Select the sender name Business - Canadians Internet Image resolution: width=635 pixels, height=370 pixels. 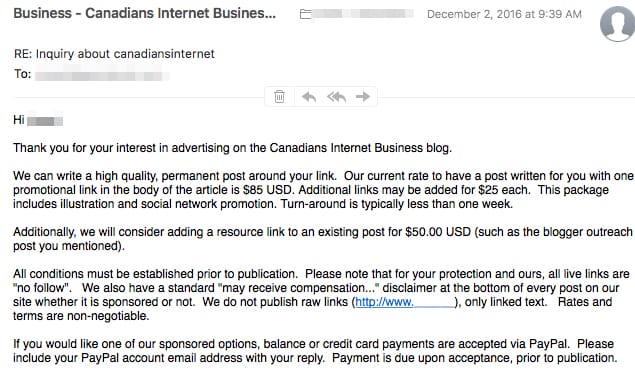(145, 13)
